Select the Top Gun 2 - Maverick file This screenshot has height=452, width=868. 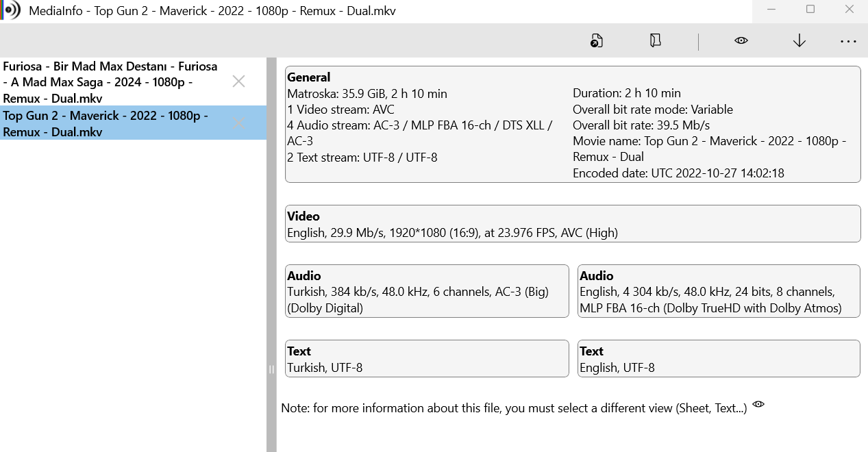pos(134,123)
